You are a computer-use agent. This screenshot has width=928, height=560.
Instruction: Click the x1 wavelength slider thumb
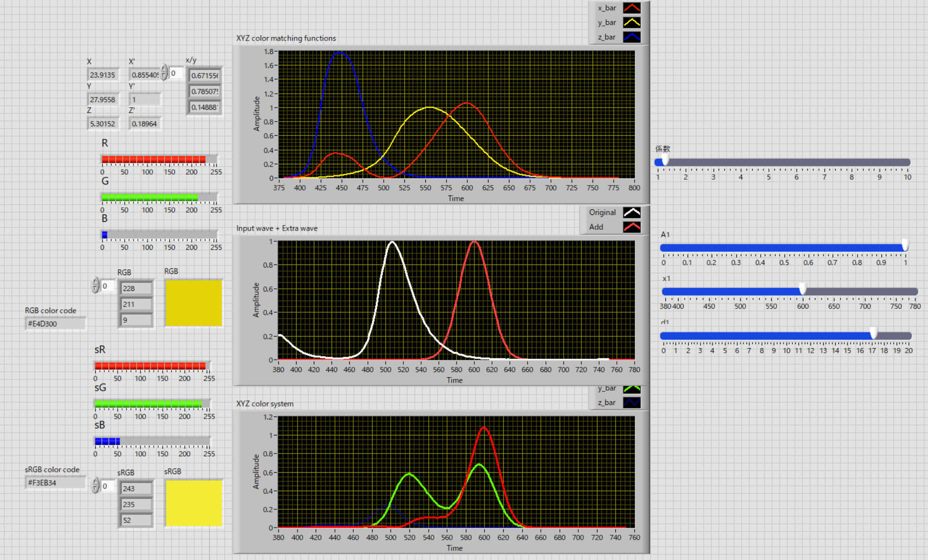pos(802,290)
